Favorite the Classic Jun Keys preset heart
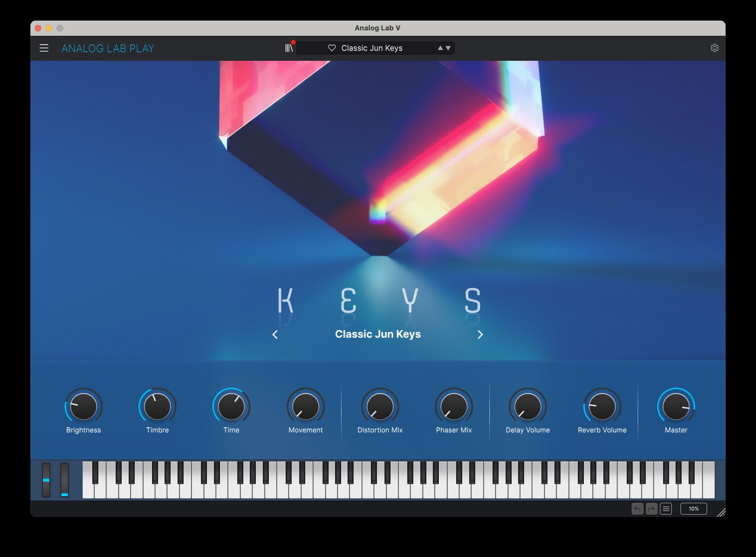Viewport: 756px width, 557px height. click(x=332, y=48)
